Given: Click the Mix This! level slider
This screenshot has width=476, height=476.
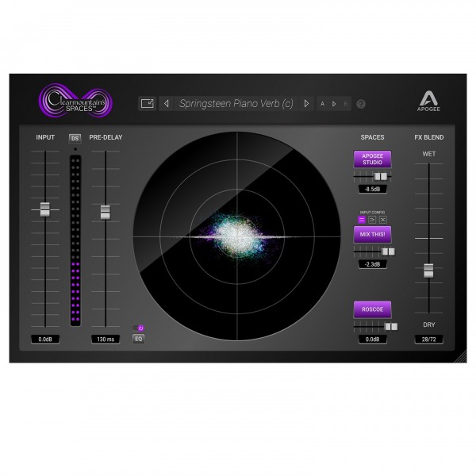Looking at the screenshot, I should (x=388, y=251).
